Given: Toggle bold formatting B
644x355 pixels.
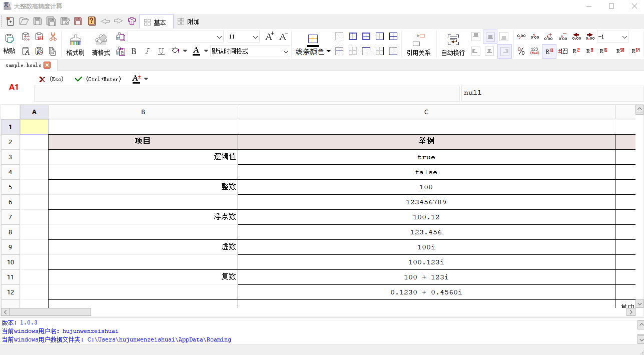Looking at the screenshot, I should [134, 51].
